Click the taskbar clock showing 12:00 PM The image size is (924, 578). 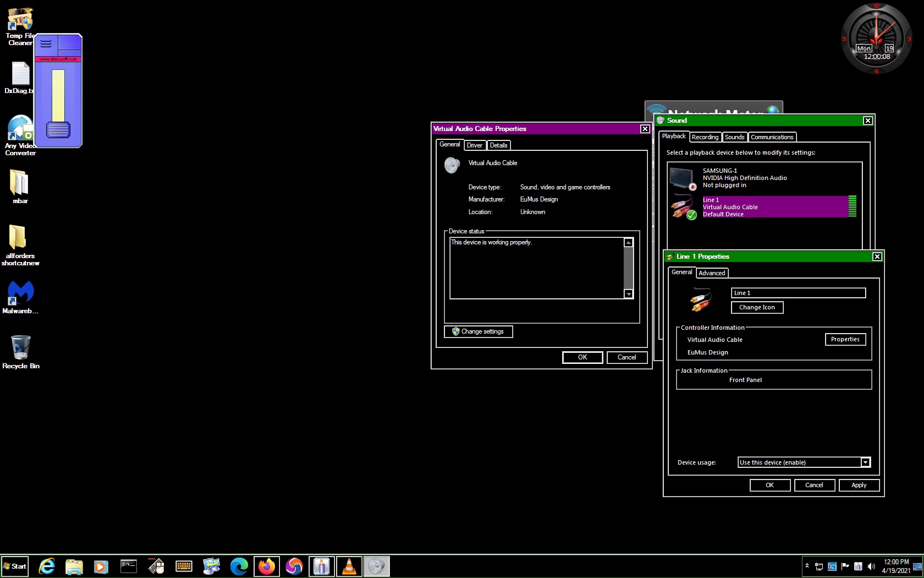pyautogui.click(x=896, y=566)
